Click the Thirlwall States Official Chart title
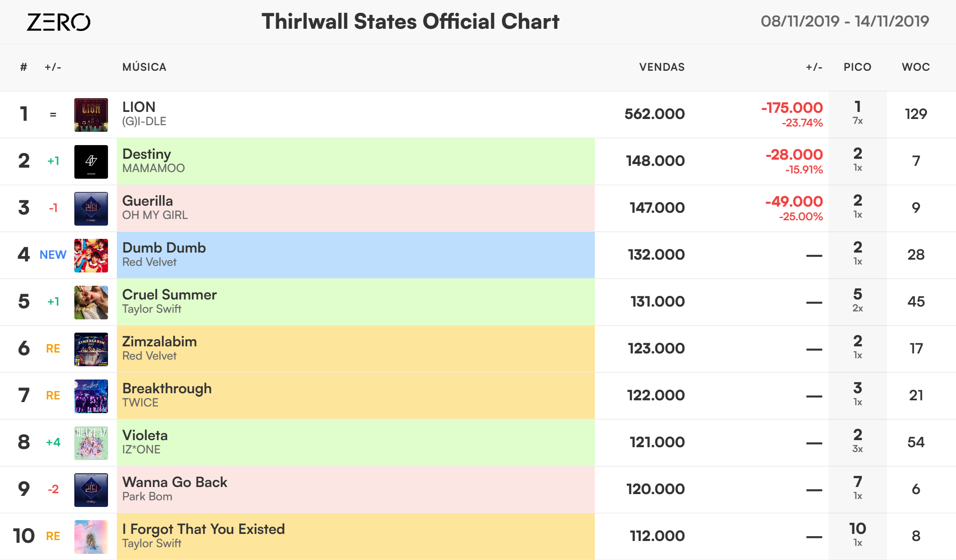The width and height of the screenshot is (956, 560). point(410,21)
